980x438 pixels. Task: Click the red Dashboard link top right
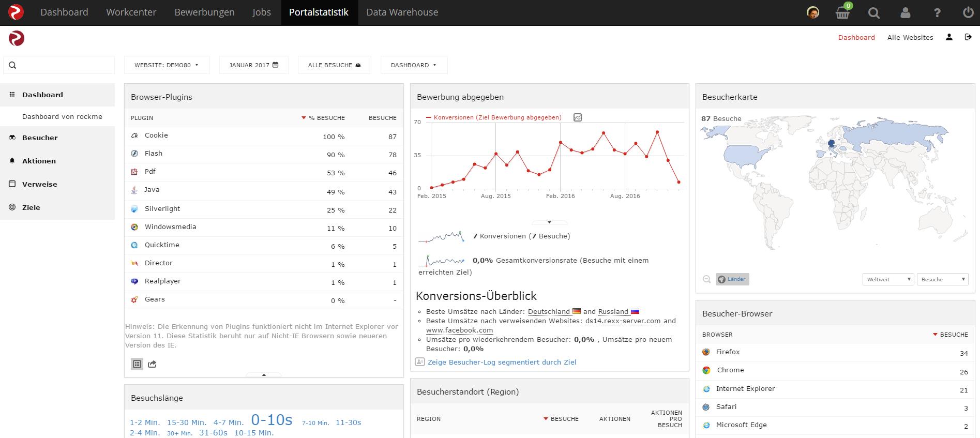coord(856,37)
